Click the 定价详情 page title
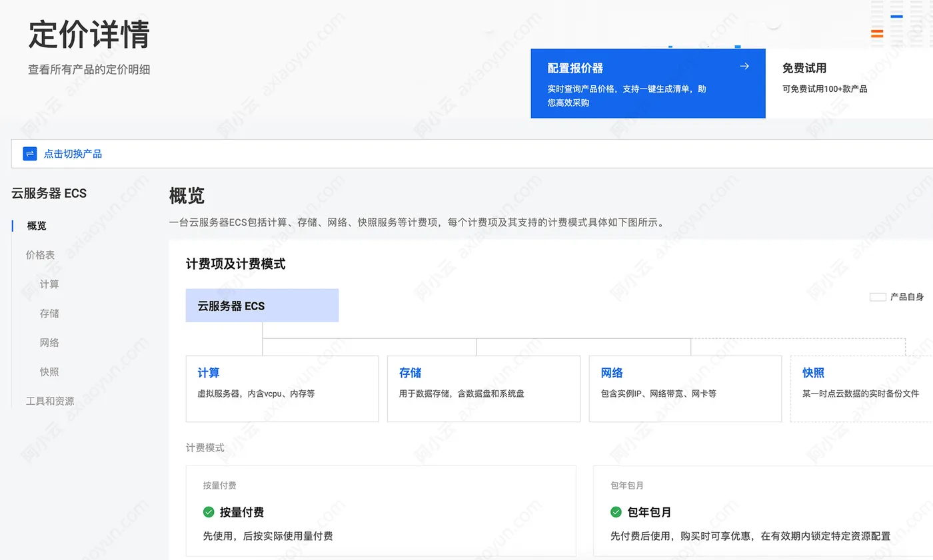933x560 pixels. 89,35
